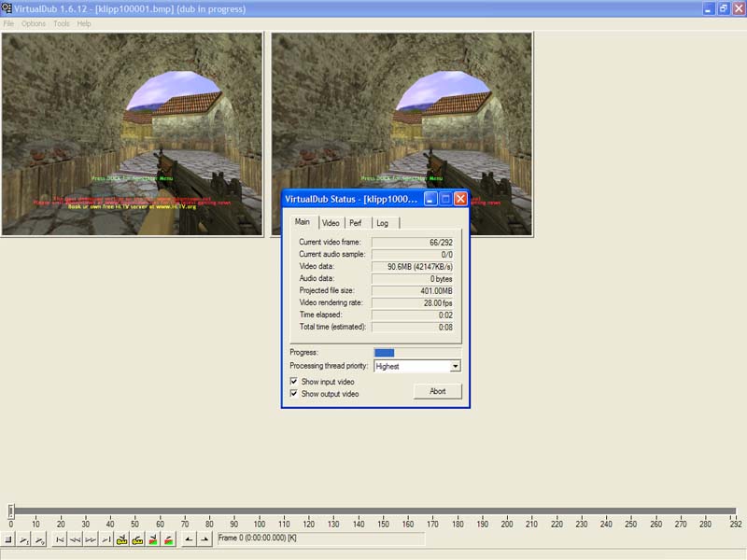This screenshot has height=560, width=747.
Task: Click the input video preview pane
Action: (x=132, y=133)
